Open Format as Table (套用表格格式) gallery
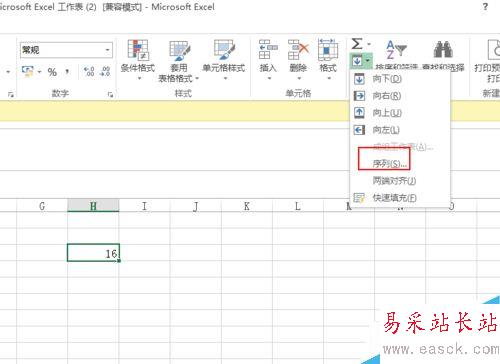The height and width of the screenshot is (364, 500). click(x=179, y=60)
